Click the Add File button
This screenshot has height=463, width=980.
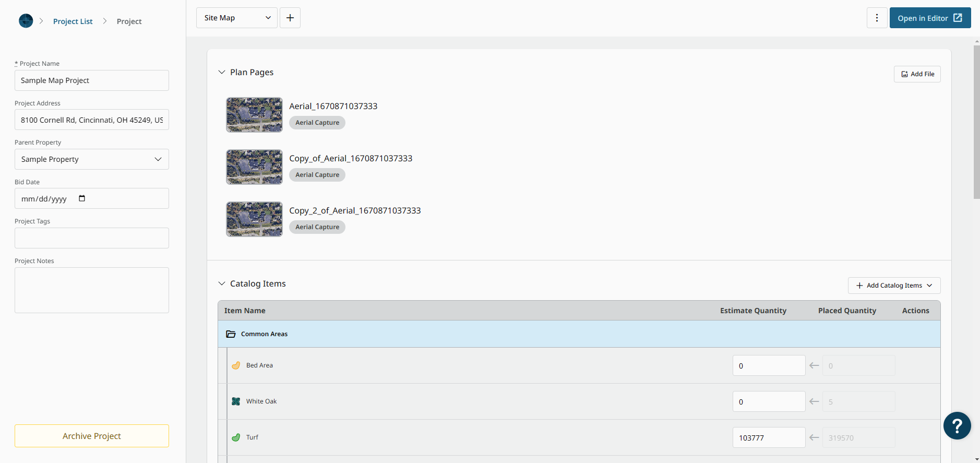[917, 74]
